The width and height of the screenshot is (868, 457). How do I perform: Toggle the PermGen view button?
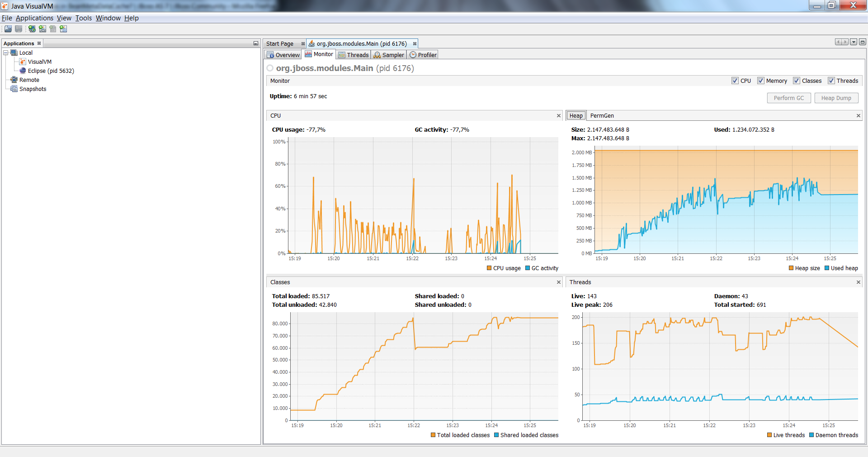pyautogui.click(x=602, y=116)
